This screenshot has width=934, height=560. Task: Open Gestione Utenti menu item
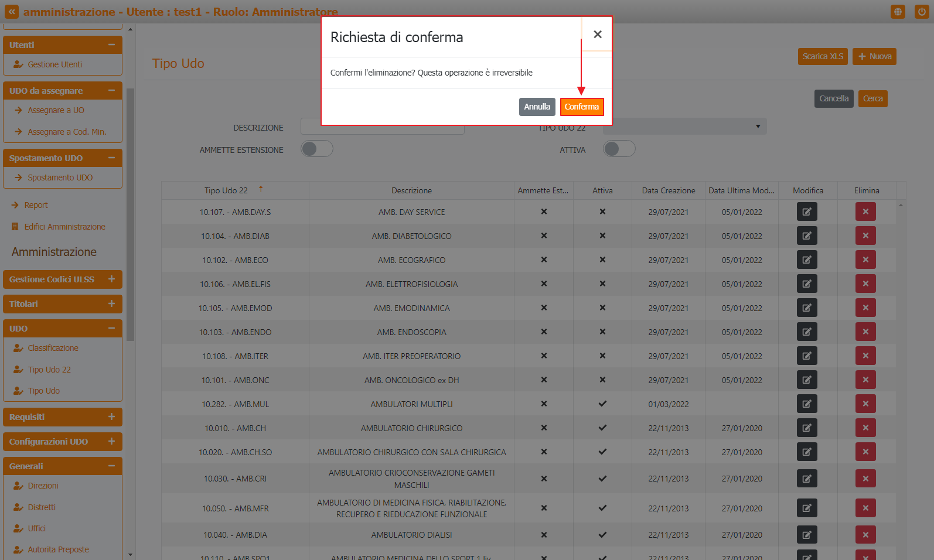55,64
